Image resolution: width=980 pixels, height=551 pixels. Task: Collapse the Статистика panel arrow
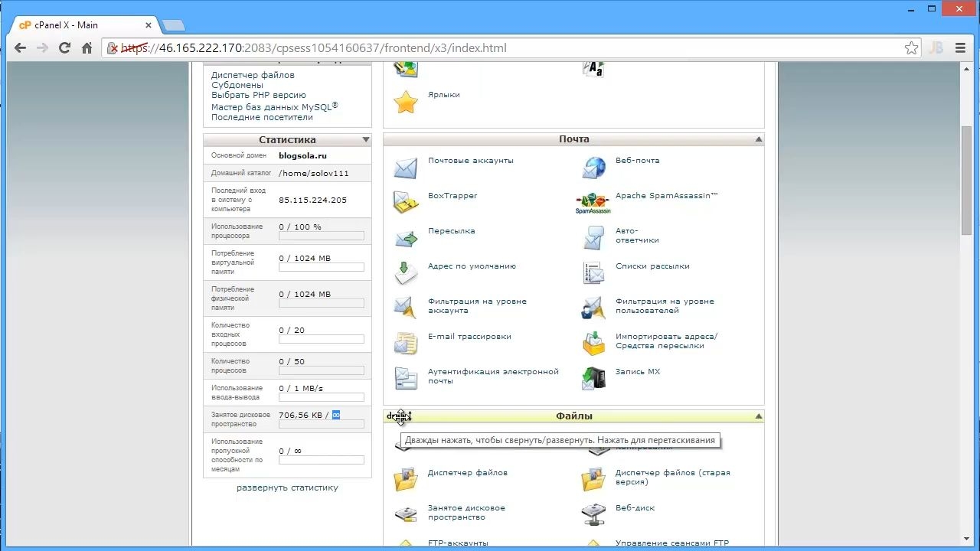[x=366, y=140]
